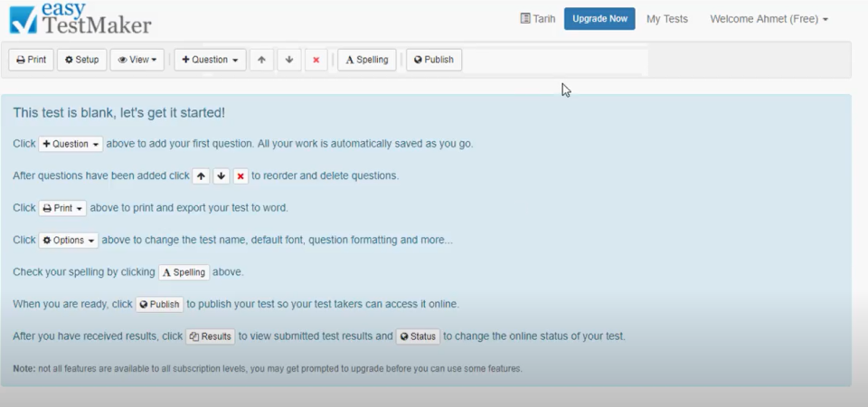Click the note about subscription levels text

point(268,369)
